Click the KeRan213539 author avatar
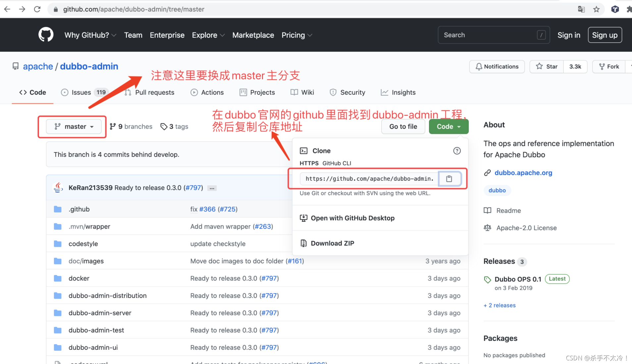 click(58, 188)
